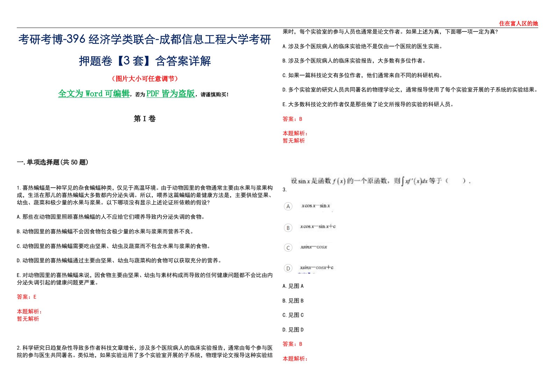This screenshot has width=555, height=392.
Task: Click the section heading '一.单项选择题(共 50 题)'
Action: point(52,162)
